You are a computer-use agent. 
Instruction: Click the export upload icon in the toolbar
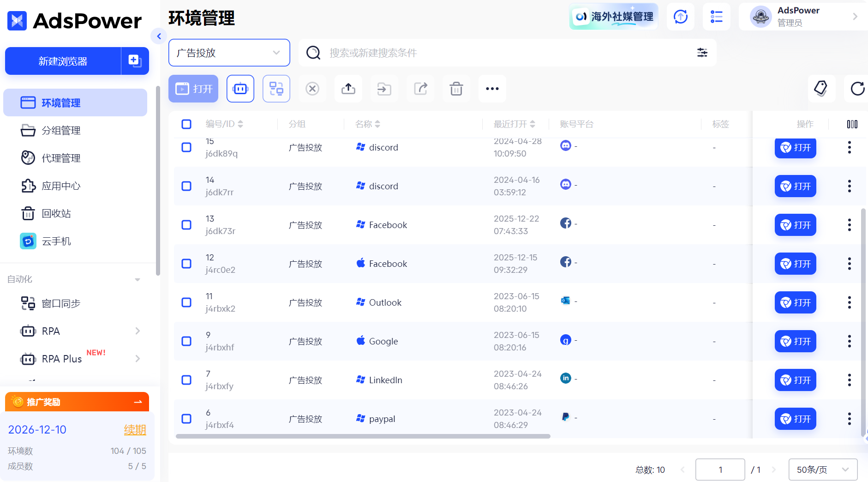point(348,89)
